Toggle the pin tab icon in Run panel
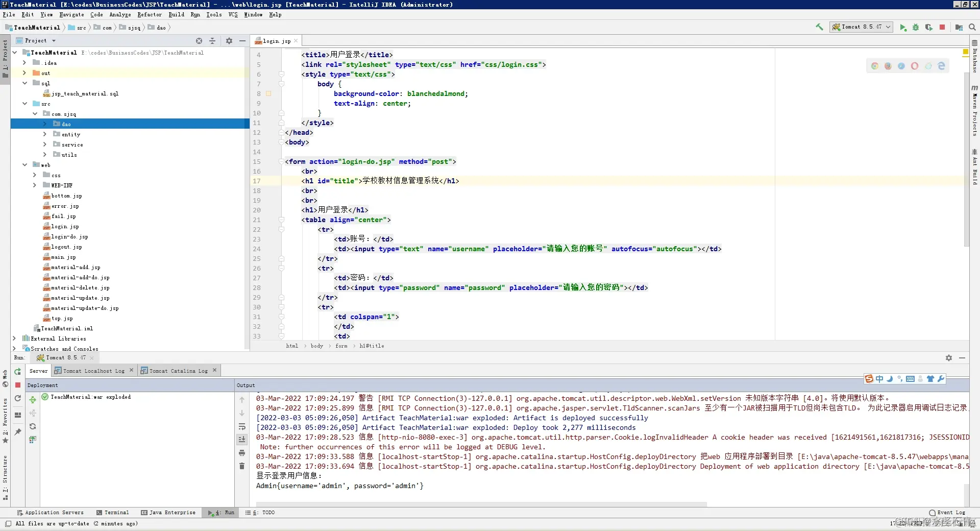 click(18, 432)
